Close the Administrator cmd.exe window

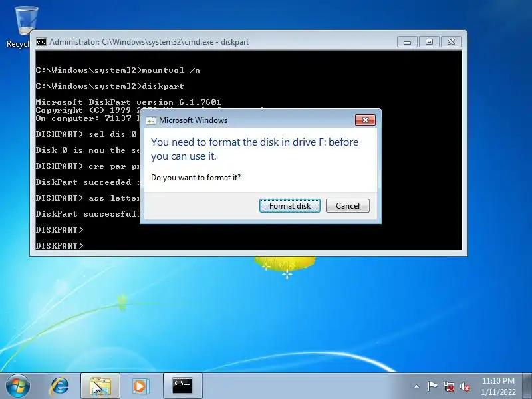pos(451,42)
